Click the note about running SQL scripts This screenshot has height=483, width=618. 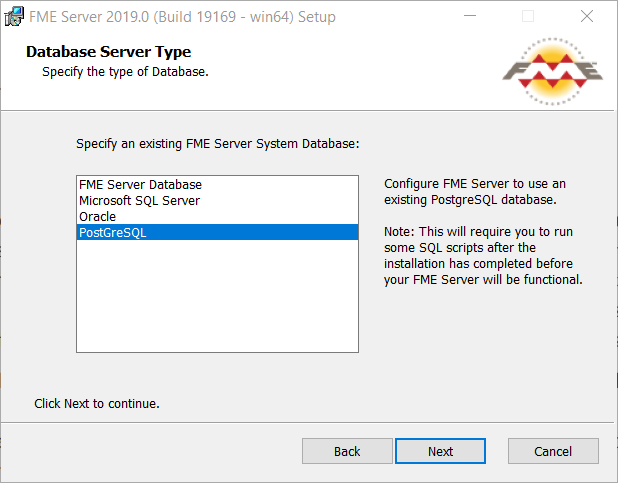point(483,255)
